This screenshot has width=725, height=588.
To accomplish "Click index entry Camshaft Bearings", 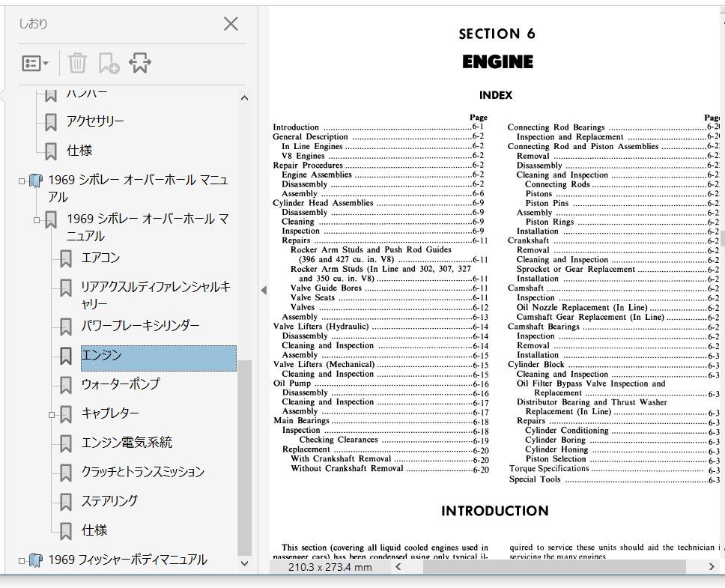I will click(543, 327).
